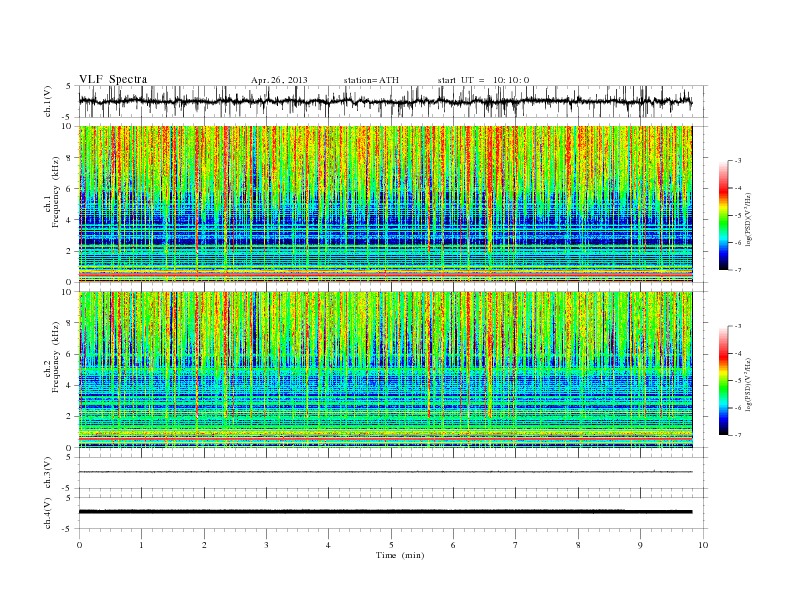This screenshot has width=792, height=612.
Task: Select the "start UT = 10:10:0" header text
Action: [x=483, y=80]
